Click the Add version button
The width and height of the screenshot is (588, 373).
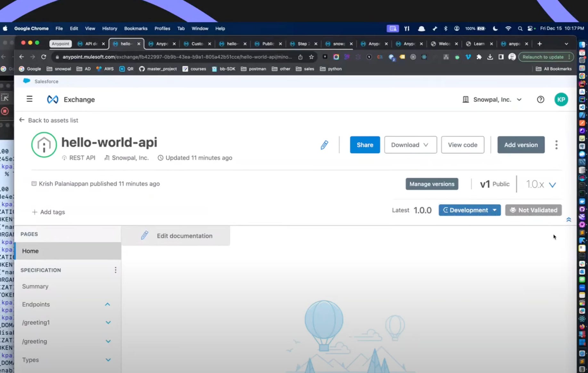tap(521, 145)
